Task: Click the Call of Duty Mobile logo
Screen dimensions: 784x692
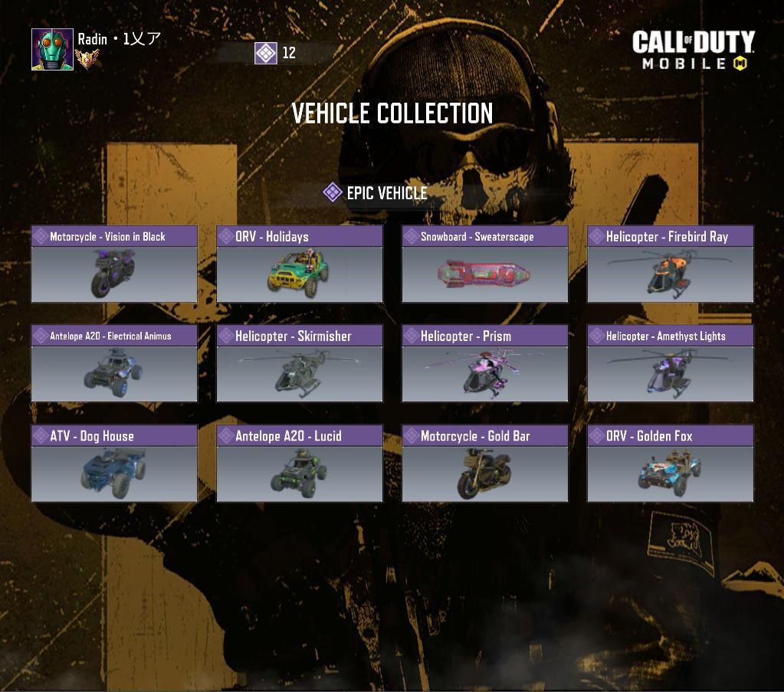Action: point(694,50)
